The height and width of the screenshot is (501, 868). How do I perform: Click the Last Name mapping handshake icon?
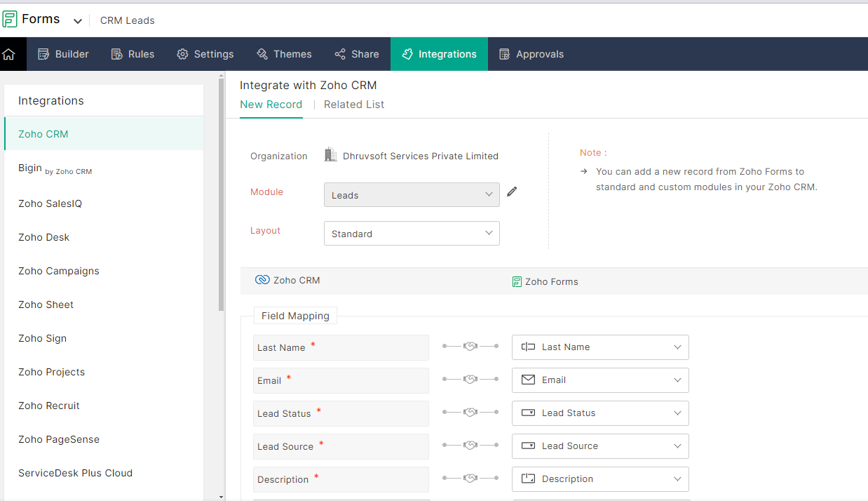tap(470, 346)
